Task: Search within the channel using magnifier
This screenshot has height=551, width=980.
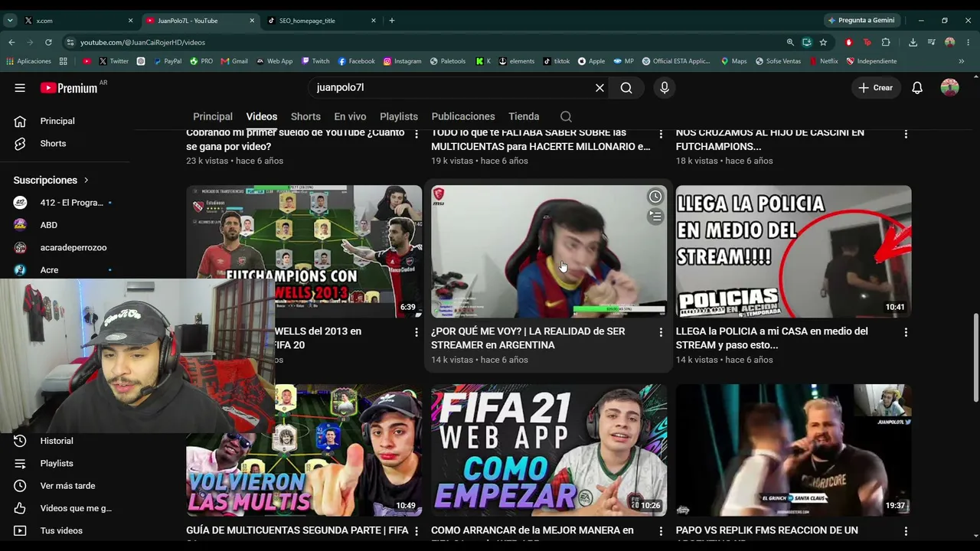Action: (x=566, y=116)
